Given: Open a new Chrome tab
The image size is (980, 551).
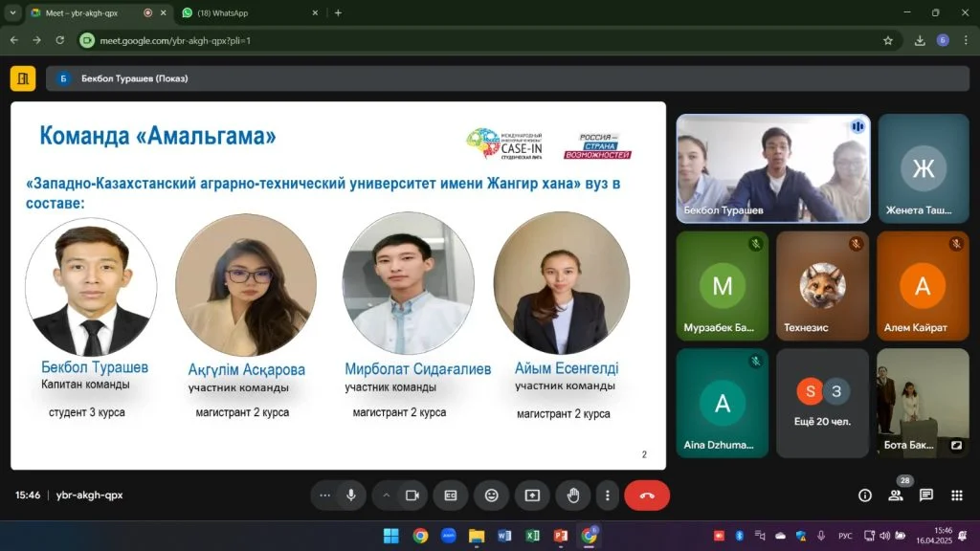Looking at the screenshot, I should (338, 12).
